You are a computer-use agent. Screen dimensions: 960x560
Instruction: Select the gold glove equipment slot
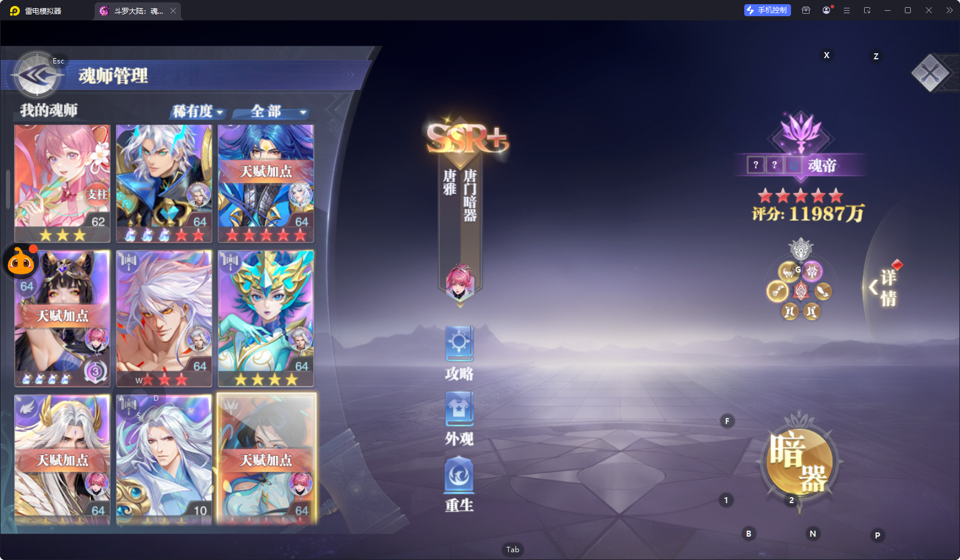(x=777, y=292)
